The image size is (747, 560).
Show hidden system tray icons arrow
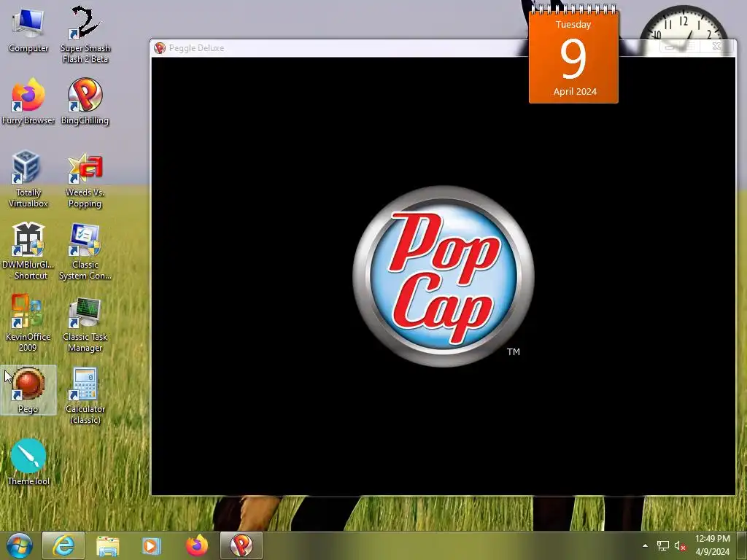tap(645, 545)
